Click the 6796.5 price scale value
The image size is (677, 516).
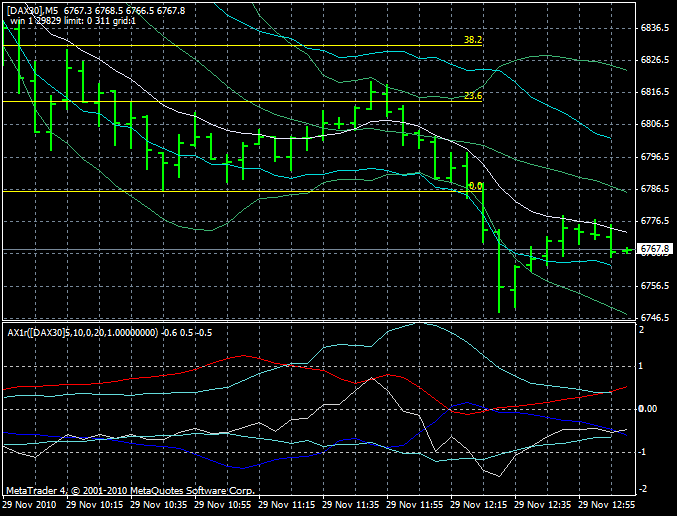click(x=655, y=157)
